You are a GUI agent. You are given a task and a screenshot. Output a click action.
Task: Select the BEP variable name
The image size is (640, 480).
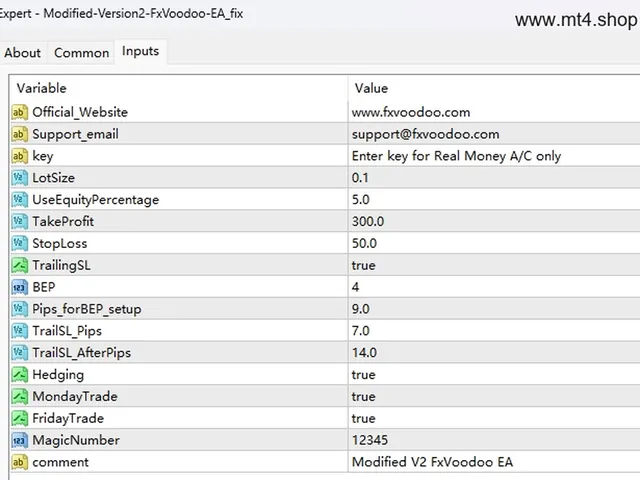pos(44,287)
